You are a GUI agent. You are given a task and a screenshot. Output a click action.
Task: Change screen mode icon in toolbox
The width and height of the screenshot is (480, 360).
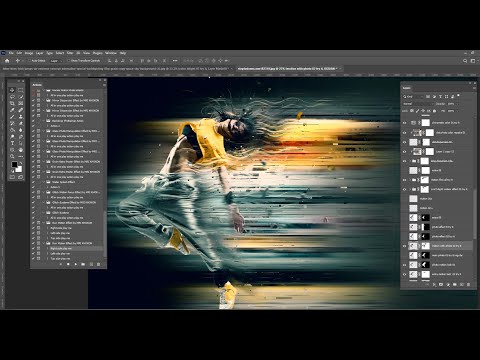click(21, 177)
